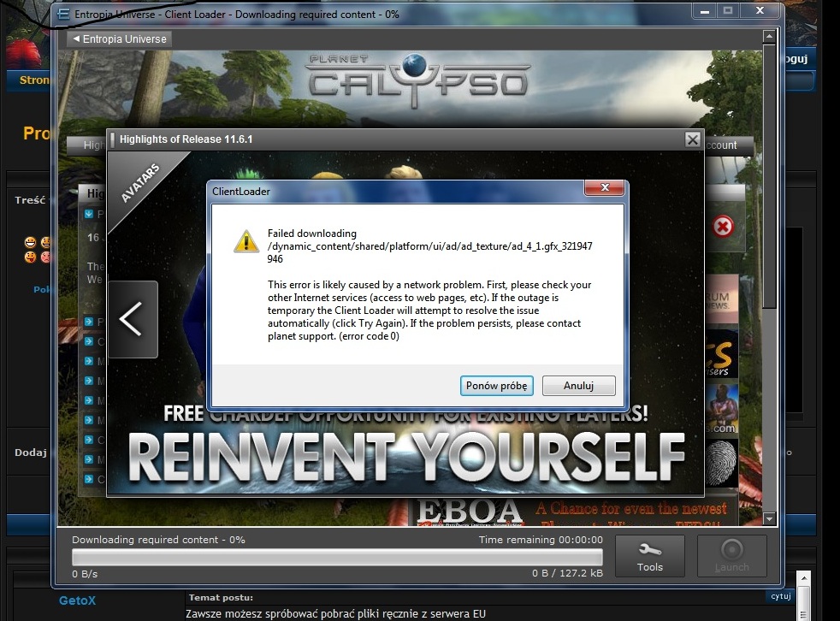Close the Highlights of Release 11.6.1 panel
The width and height of the screenshot is (840, 621).
[x=693, y=139]
